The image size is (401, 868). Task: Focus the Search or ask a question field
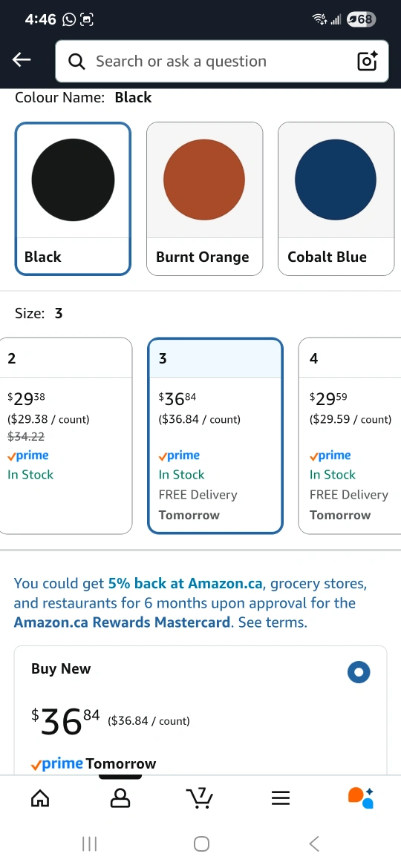(x=222, y=61)
